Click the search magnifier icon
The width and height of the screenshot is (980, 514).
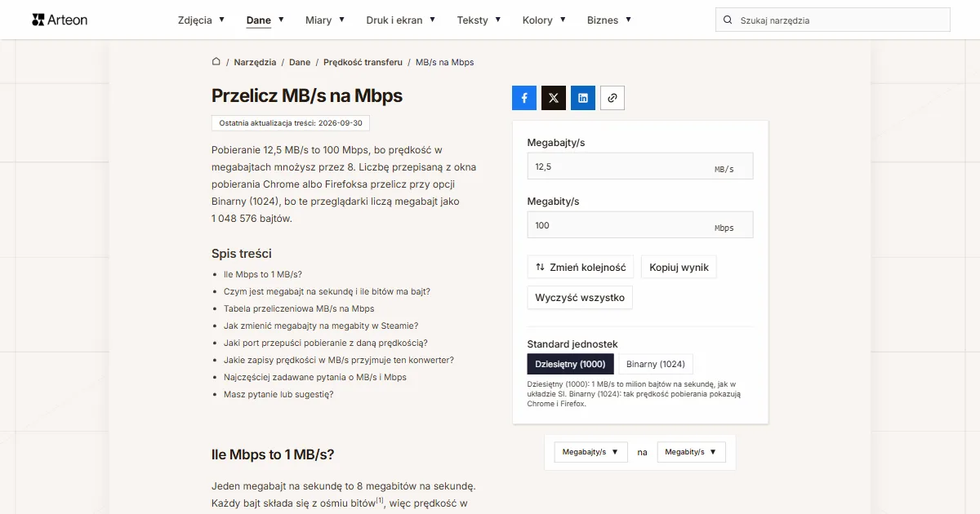(728, 20)
